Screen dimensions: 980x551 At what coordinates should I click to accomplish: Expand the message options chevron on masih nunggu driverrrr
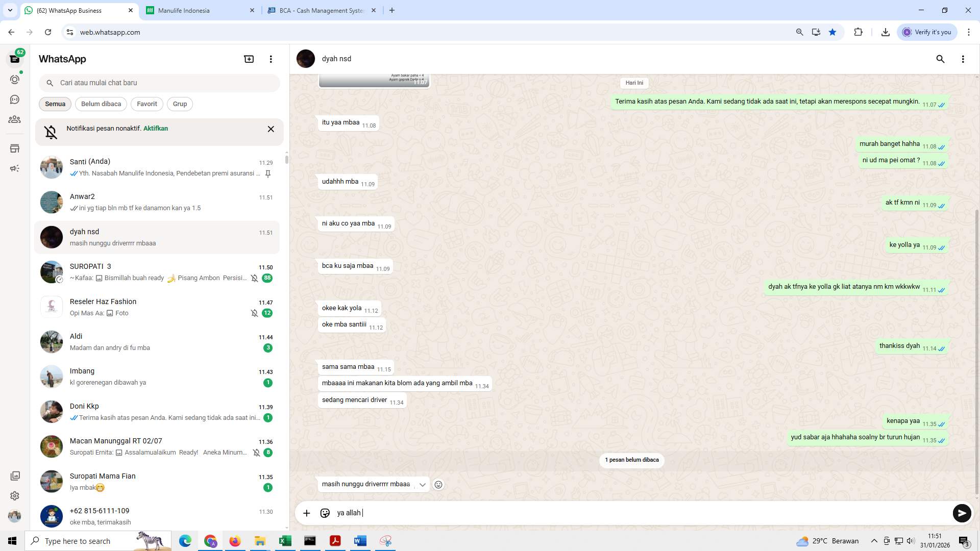coord(422,484)
